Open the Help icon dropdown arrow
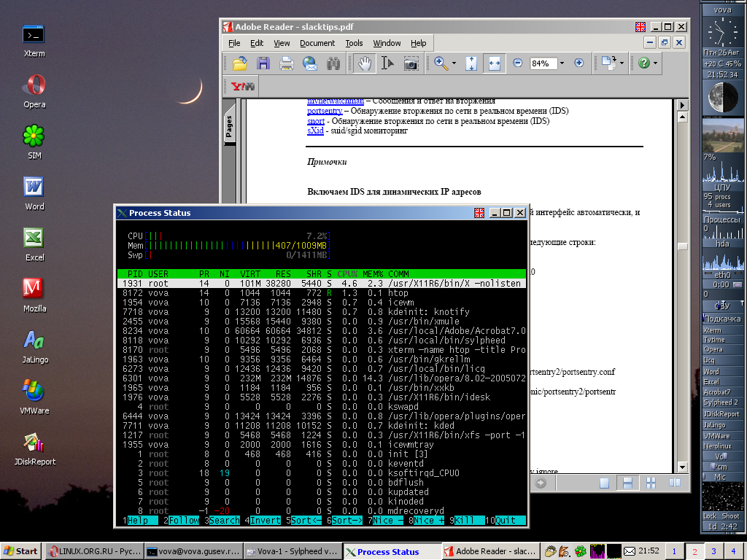 pyautogui.click(x=656, y=63)
